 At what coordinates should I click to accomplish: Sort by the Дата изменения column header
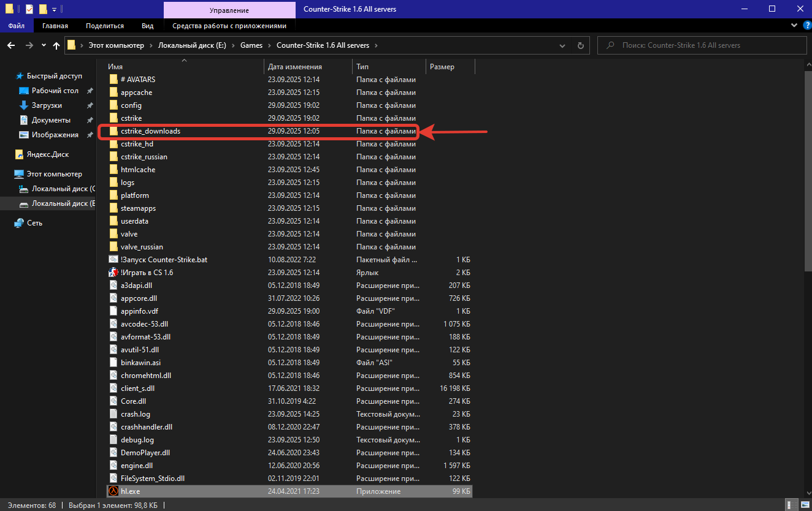[x=295, y=67]
